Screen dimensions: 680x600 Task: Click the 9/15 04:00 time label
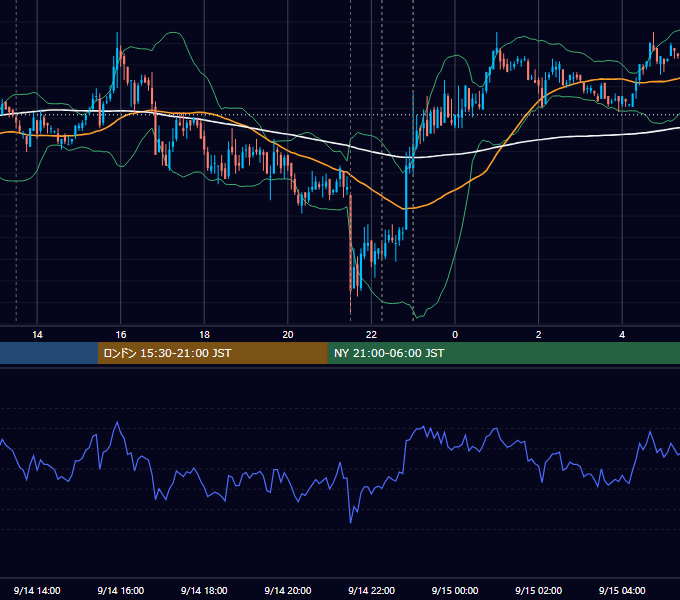coord(622,590)
